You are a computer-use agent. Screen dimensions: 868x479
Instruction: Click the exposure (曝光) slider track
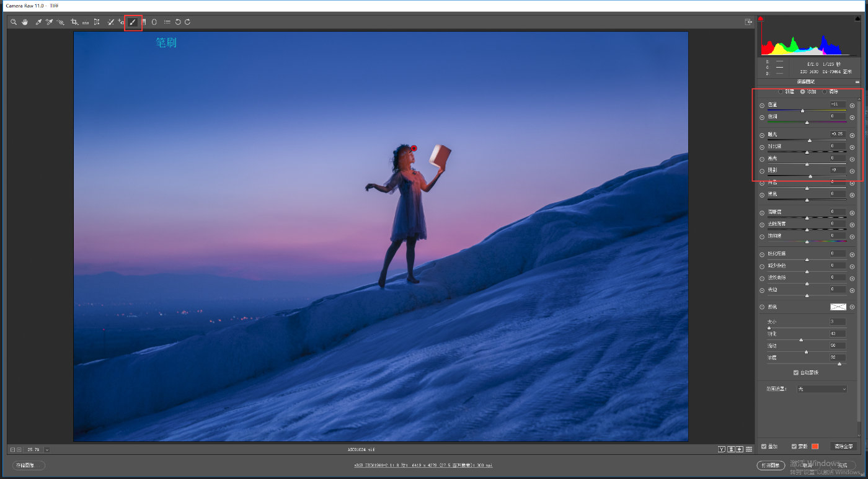(x=807, y=140)
